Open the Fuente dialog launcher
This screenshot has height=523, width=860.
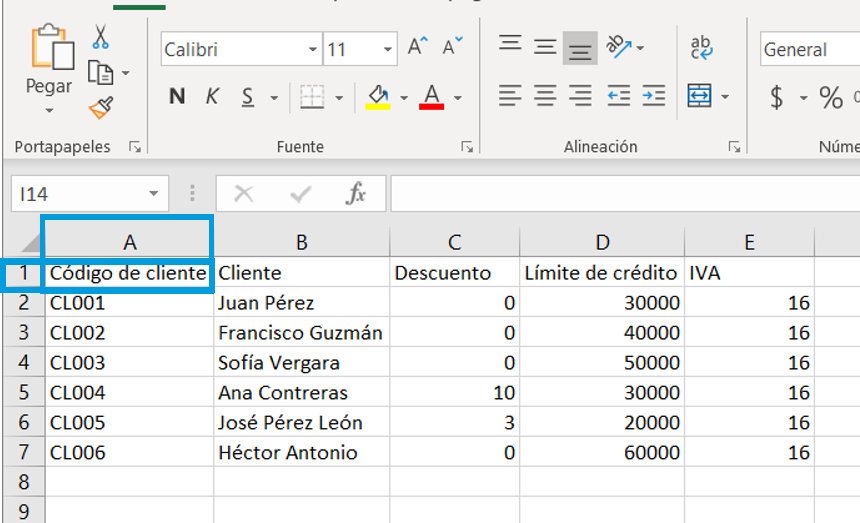click(x=466, y=147)
